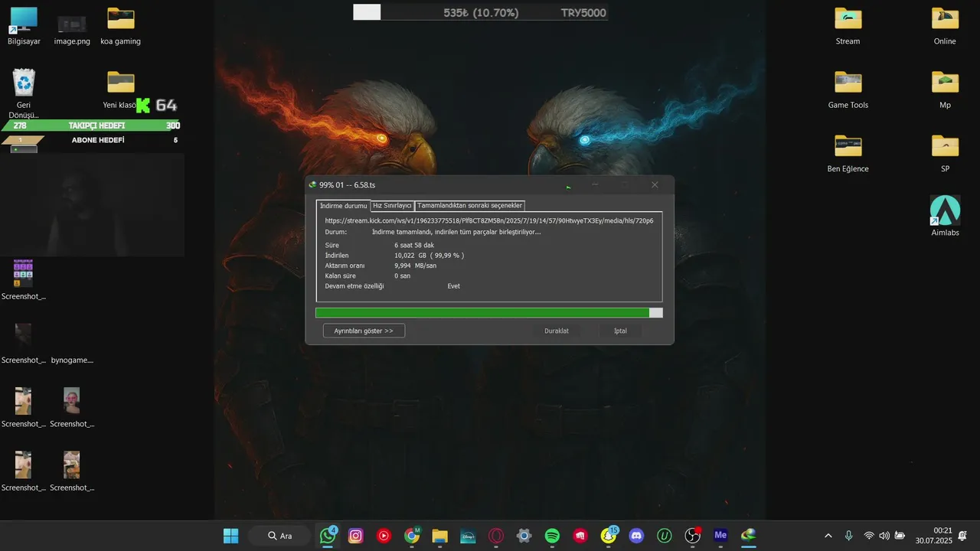The width and height of the screenshot is (980, 551).
Task: Click the Evet resume capability value
Action: coord(454,286)
